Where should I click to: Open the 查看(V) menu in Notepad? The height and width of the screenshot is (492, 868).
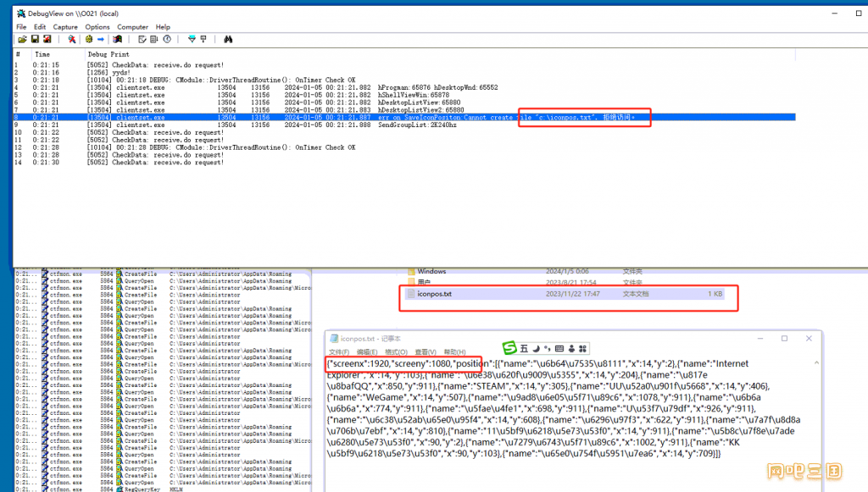coord(426,352)
